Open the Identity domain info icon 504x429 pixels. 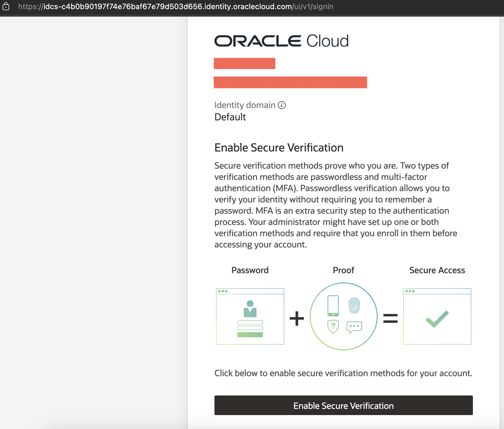282,105
